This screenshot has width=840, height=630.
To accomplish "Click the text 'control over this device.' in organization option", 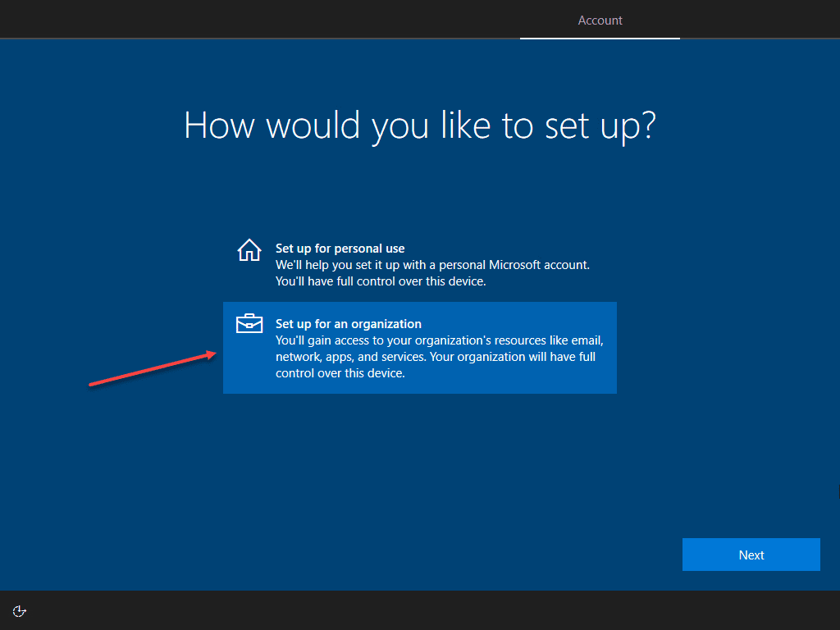I will pyautogui.click(x=340, y=373).
